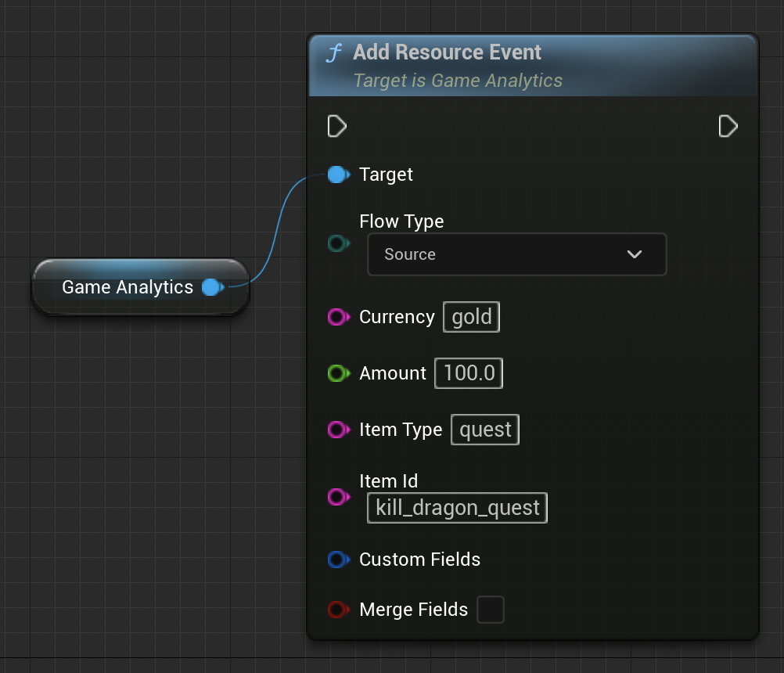Click the Item Id string pin
The height and width of the screenshot is (673, 784).
337,496
